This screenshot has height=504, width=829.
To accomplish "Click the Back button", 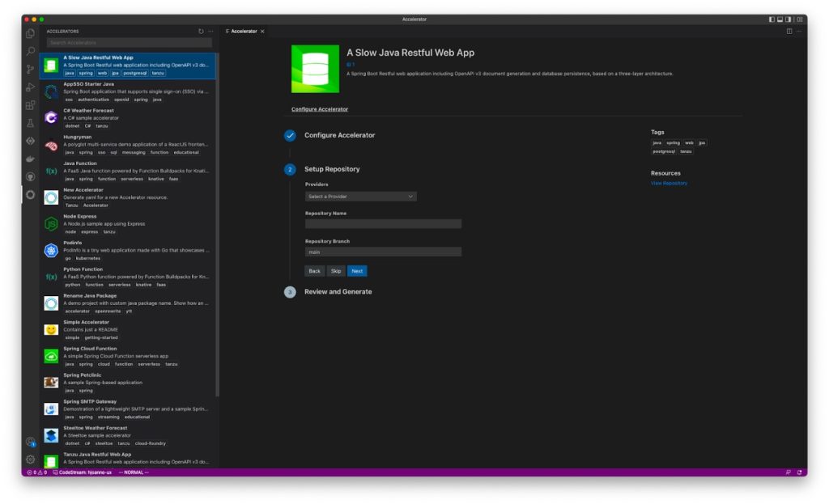I will click(315, 271).
